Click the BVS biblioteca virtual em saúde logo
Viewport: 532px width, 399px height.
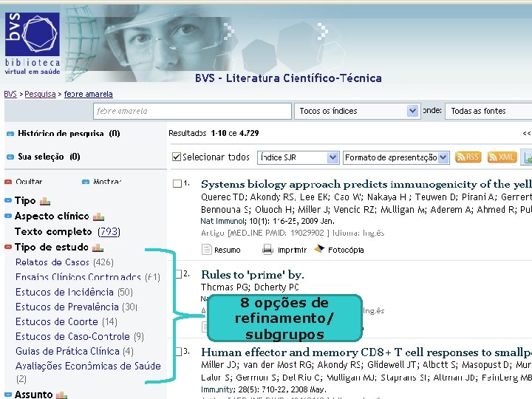(x=33, y=44)
